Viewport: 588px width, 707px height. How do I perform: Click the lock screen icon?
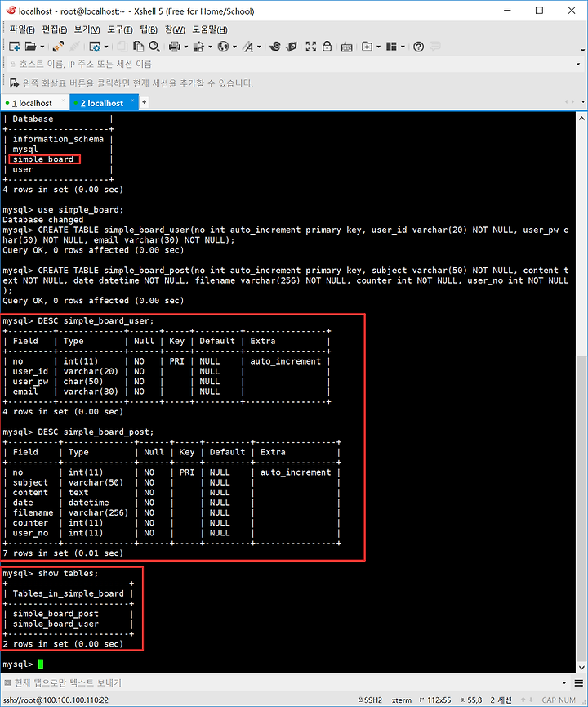click(327, 47)
